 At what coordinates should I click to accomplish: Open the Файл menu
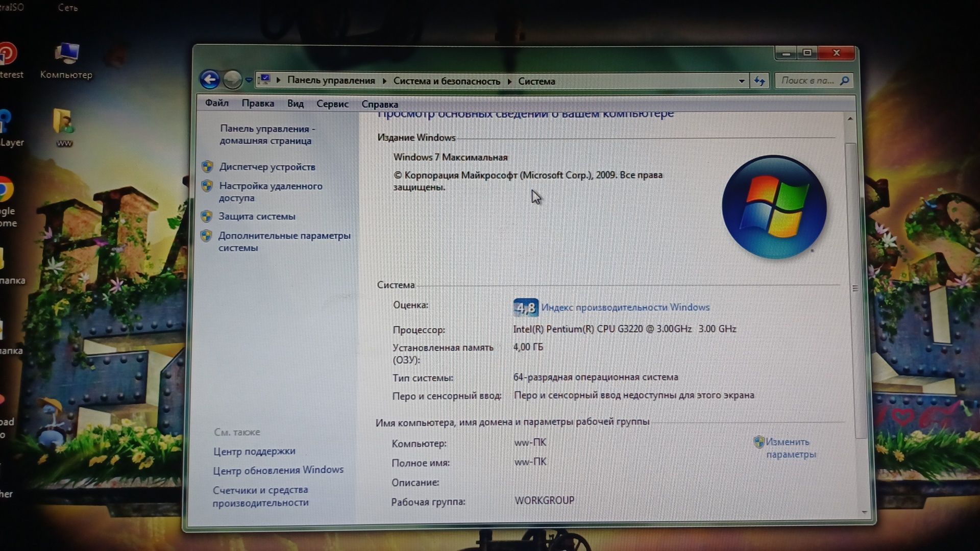pos(217,103)
